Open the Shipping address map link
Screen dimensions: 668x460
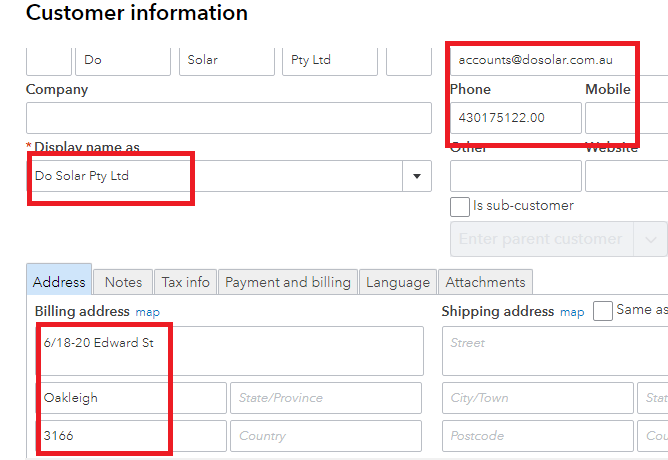[x=572, y=312]
